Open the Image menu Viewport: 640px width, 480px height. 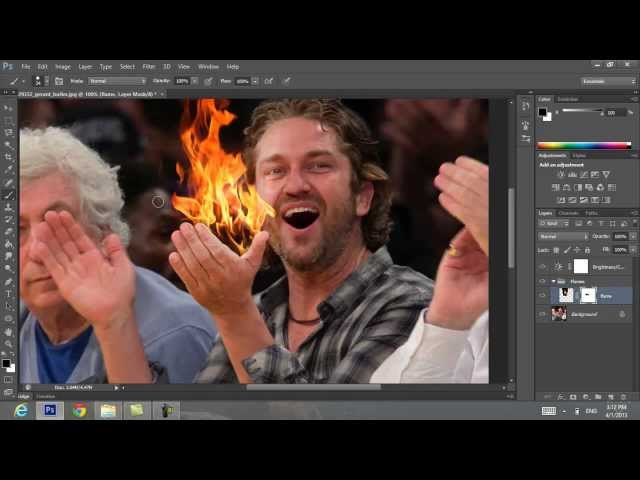(62, 67)
